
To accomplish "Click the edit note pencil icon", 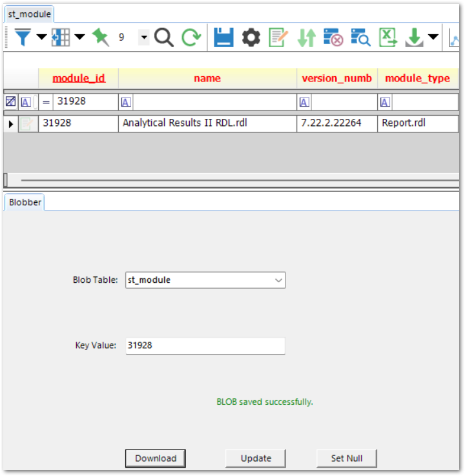I will coord(278,37).
